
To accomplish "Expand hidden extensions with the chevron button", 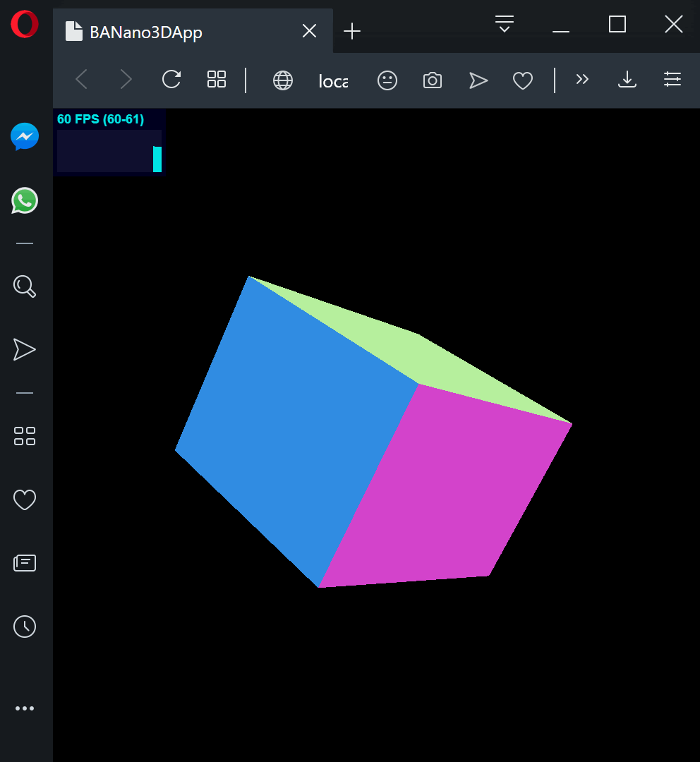I will click(582, 79).
